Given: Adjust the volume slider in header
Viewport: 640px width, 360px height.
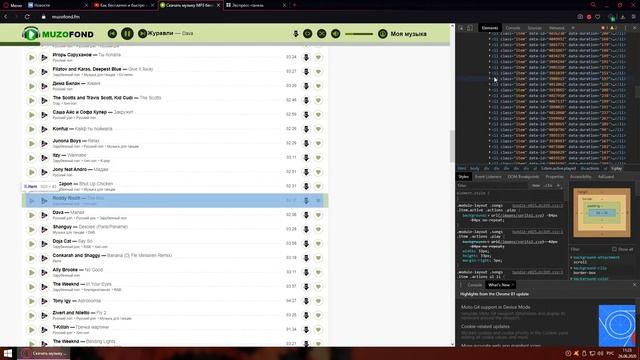Looking at the screenshot, I should click(359, 34).
